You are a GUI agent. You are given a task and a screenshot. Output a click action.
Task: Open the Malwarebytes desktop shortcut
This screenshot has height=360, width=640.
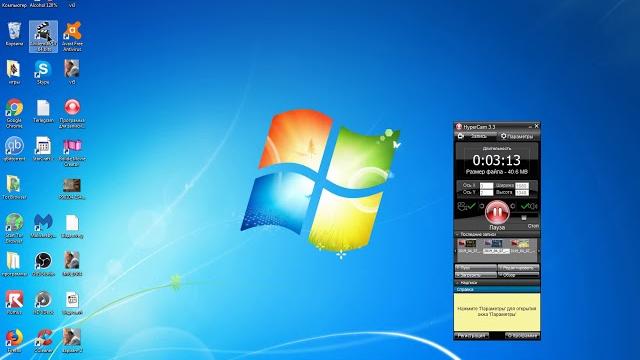pos(43,226)
